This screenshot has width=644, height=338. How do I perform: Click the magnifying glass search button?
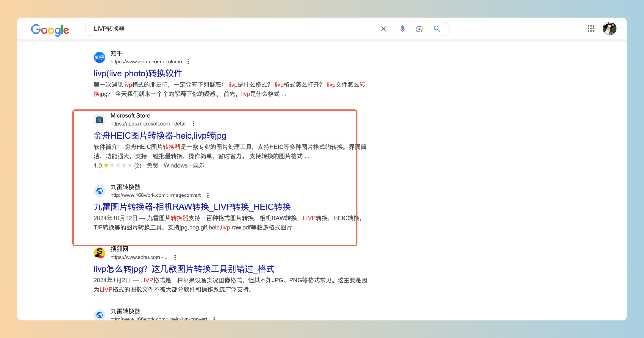[x=437, y=29]
